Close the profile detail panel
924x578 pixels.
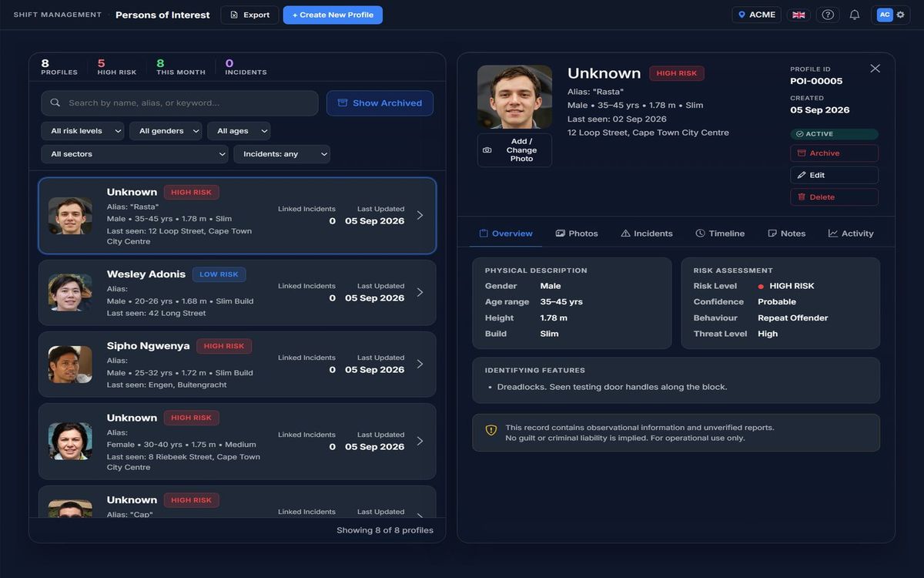pos(875,69)
